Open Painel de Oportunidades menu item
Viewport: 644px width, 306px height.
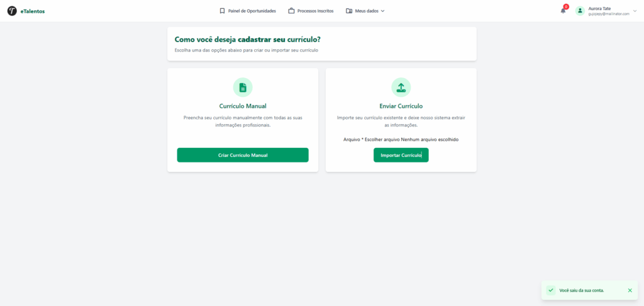248,11
